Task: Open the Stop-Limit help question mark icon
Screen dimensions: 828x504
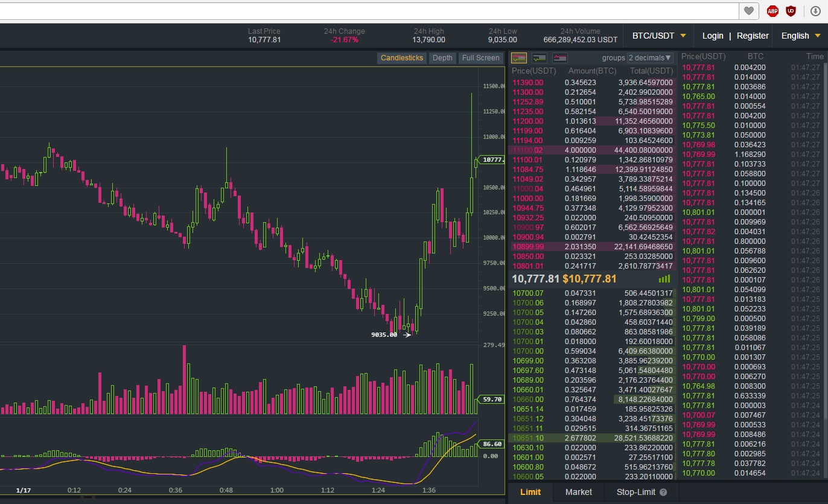Action: point(663,493)
